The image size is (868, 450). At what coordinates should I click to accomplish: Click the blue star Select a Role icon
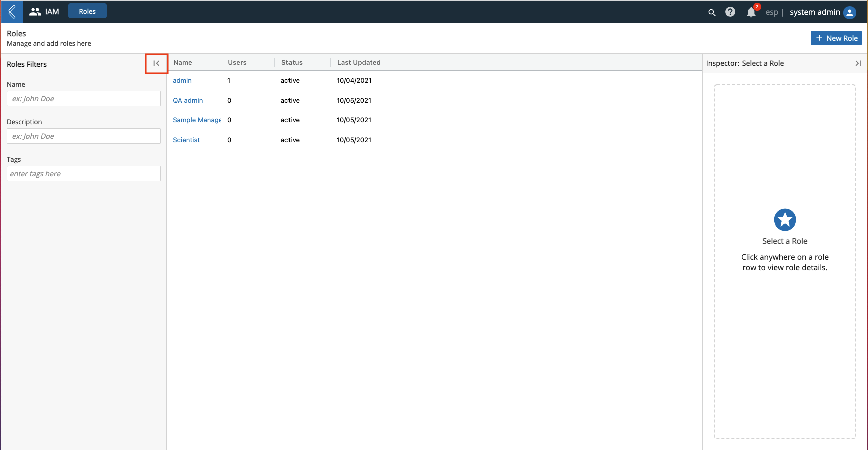pyautogui.click(x=785, y=219)
